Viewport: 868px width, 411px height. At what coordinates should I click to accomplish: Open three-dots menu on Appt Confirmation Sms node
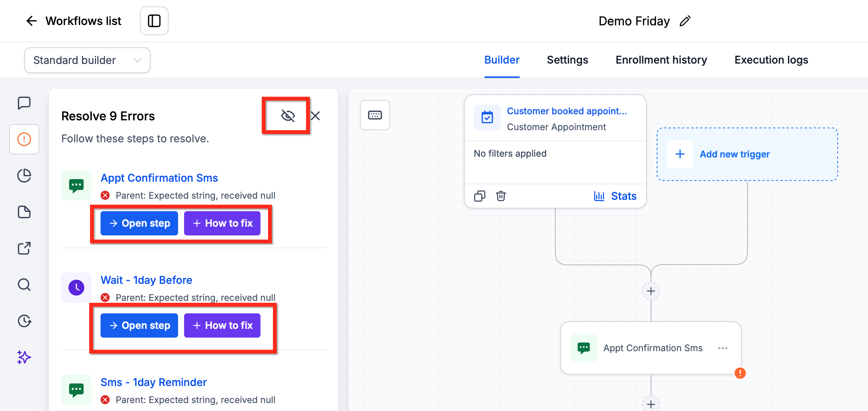723,348
